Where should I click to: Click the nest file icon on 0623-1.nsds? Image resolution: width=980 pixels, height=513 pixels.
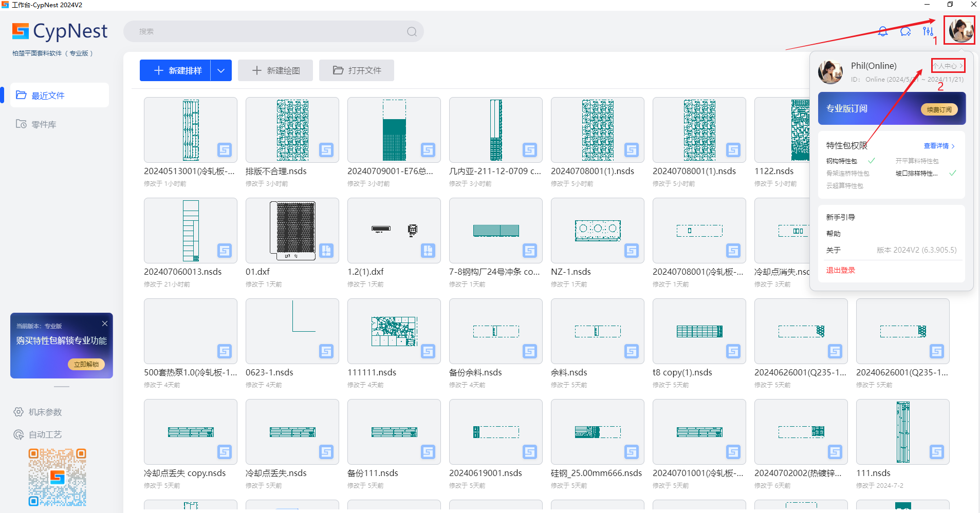coord(326,351)
